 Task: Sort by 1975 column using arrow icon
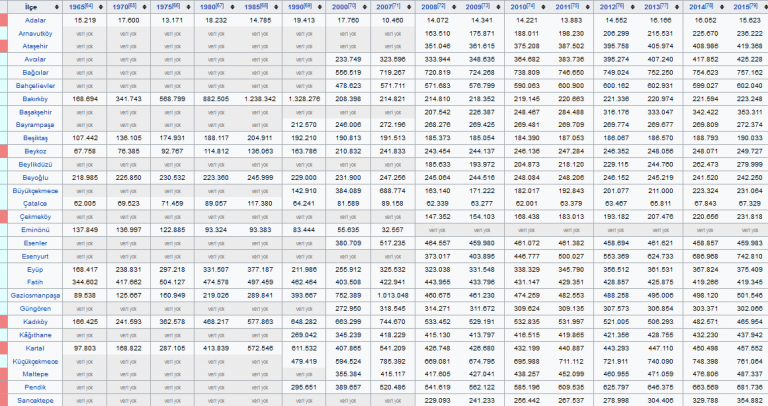(x=190, y=6)
